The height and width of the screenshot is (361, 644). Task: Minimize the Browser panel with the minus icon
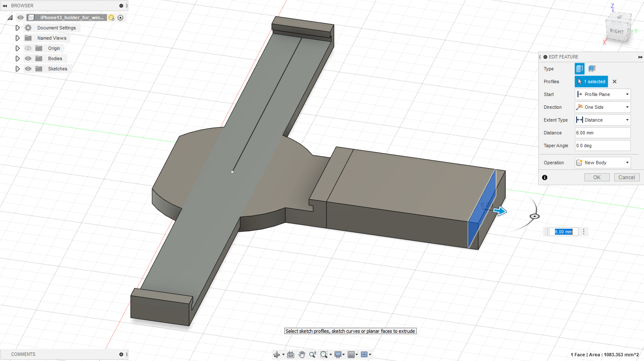pyautogui.click(x=121, y=6)
